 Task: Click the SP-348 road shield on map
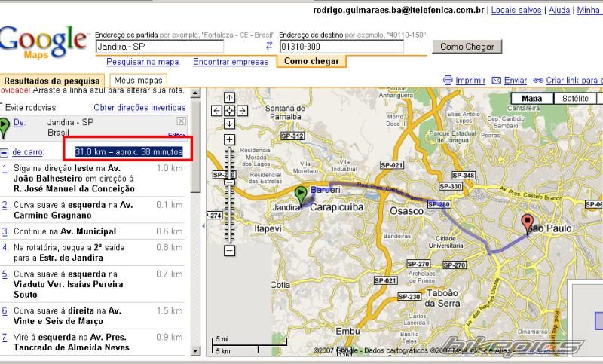(464, 176)
